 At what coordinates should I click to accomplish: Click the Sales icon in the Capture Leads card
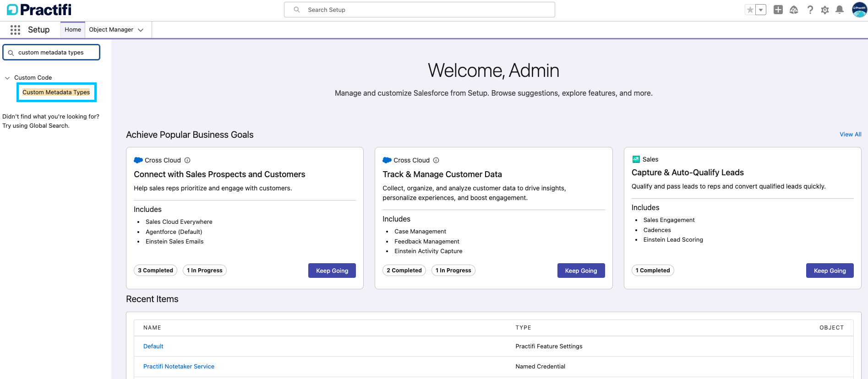(x=636, y=159)
